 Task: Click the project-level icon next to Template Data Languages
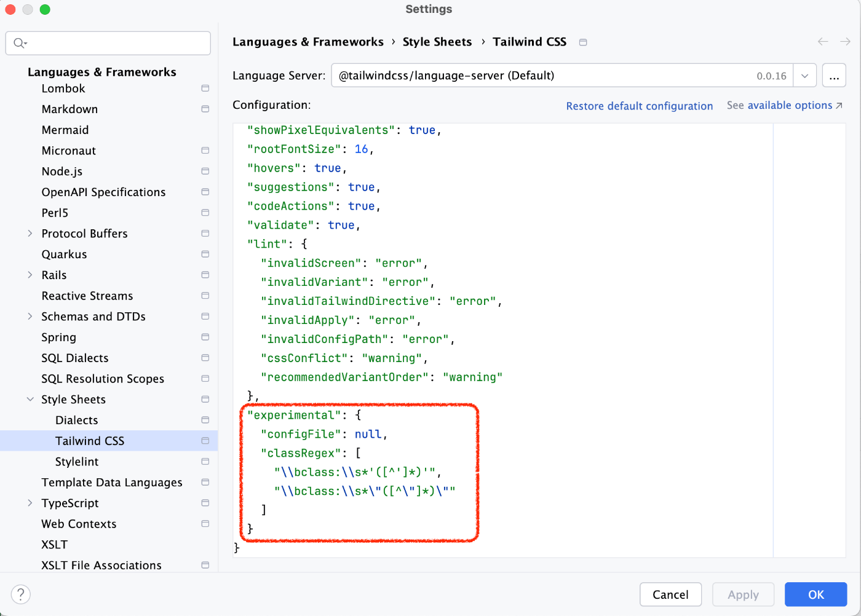click(205, 483)
